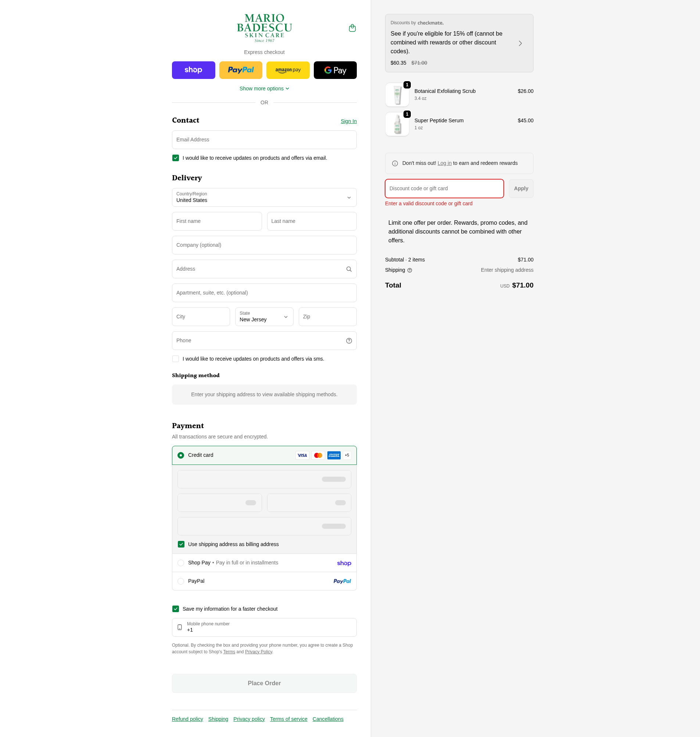This screenshot has height=737, width=700.
Task: Toggle email updates checkbox
Action: (175, 158)
